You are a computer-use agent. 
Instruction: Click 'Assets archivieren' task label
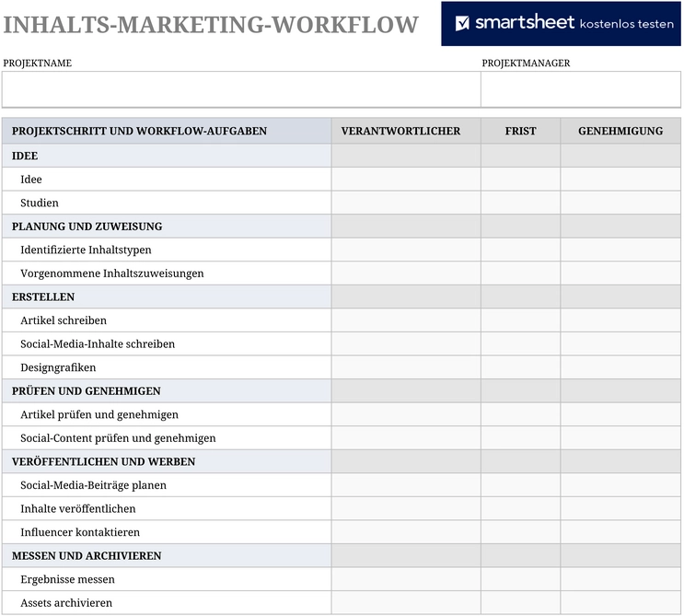[66, 603]
